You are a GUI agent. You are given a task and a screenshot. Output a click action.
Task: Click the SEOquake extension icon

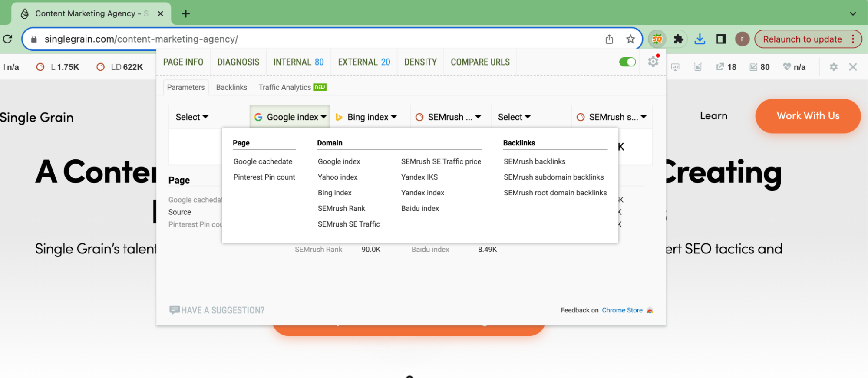point(657,39)
